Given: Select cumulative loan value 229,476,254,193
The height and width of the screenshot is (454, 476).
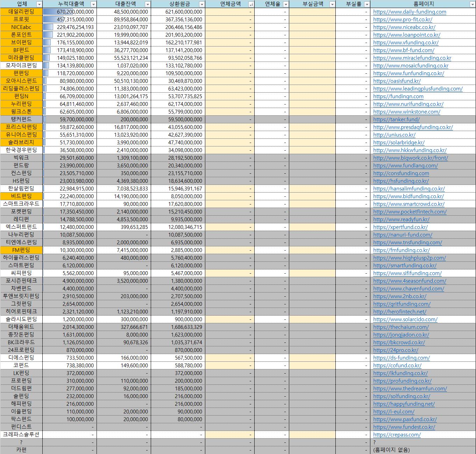Looking at the screenshot, I should pyautogui.click(x=70, y=27).
